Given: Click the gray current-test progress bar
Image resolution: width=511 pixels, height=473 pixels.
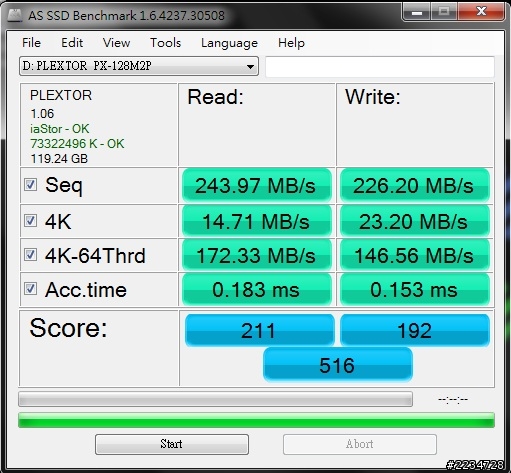Looking at the screenshot, I should point(215,399).
